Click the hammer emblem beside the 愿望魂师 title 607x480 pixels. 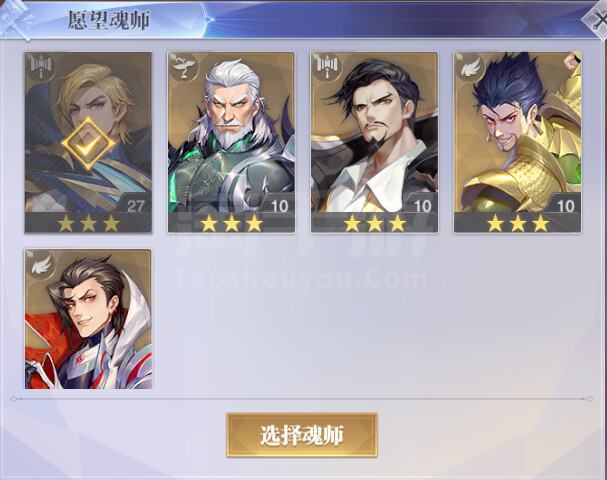click(x=17, y=17)
